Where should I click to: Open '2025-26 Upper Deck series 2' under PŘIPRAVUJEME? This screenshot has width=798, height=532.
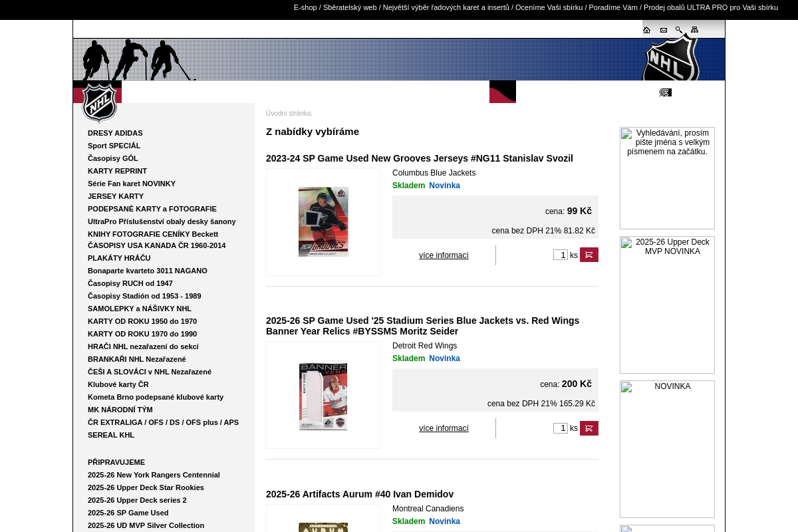(137, 500)
